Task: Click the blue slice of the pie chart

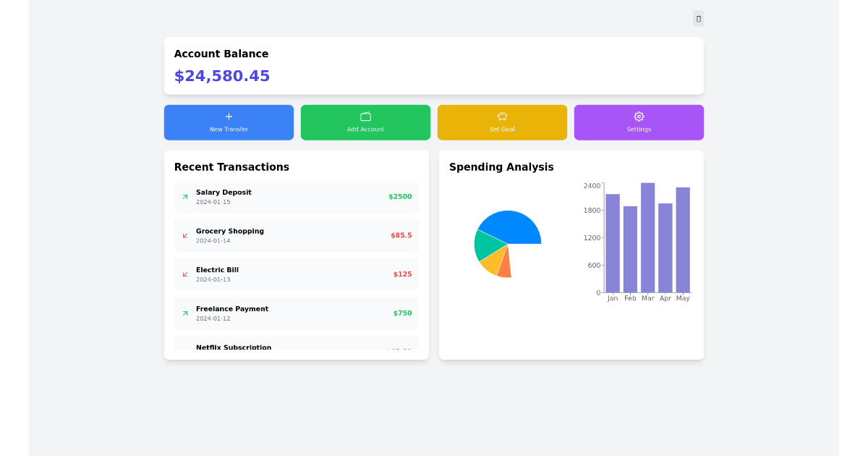Action: [x=513, y=227]
